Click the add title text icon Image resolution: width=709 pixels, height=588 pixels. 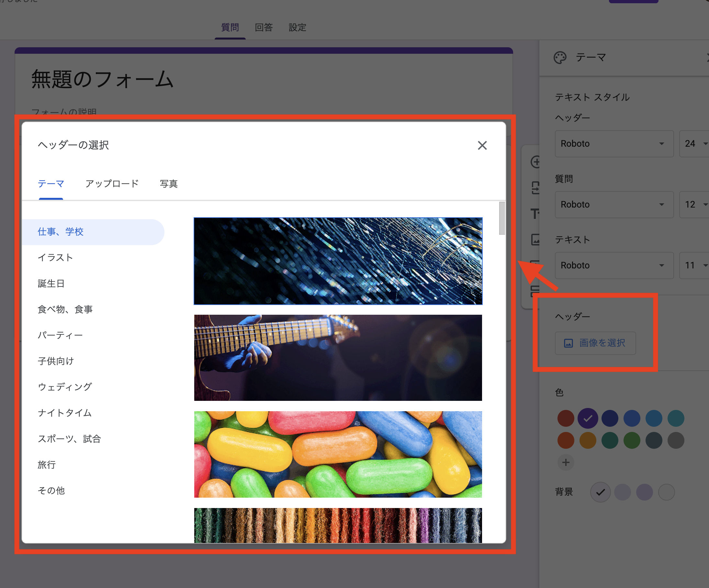click(535, 213)
